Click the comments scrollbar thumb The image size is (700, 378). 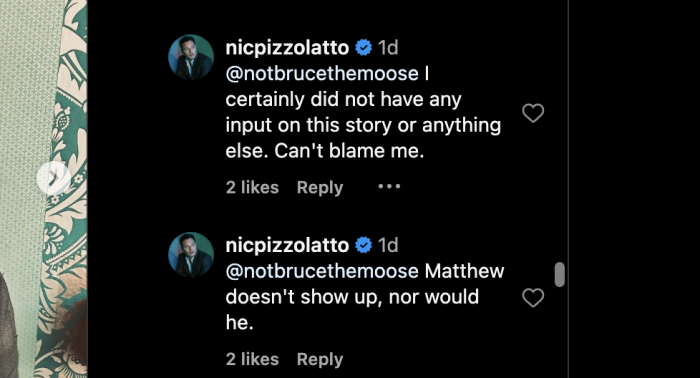(x=559, y=274)
